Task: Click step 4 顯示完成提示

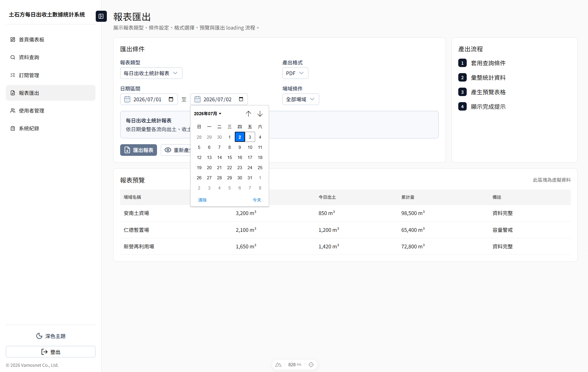Action: (x=482, y=106)
